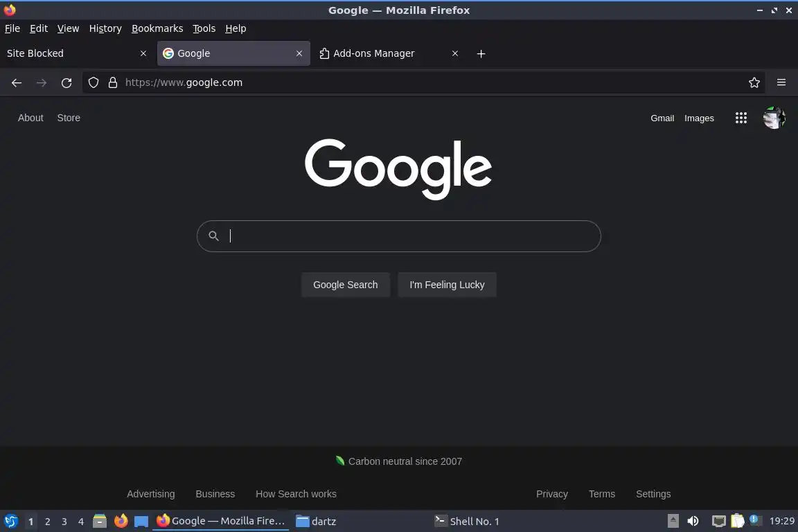Close the Add-ons Manager tab
The image size is (798, 532).
(x=455, y=53)
